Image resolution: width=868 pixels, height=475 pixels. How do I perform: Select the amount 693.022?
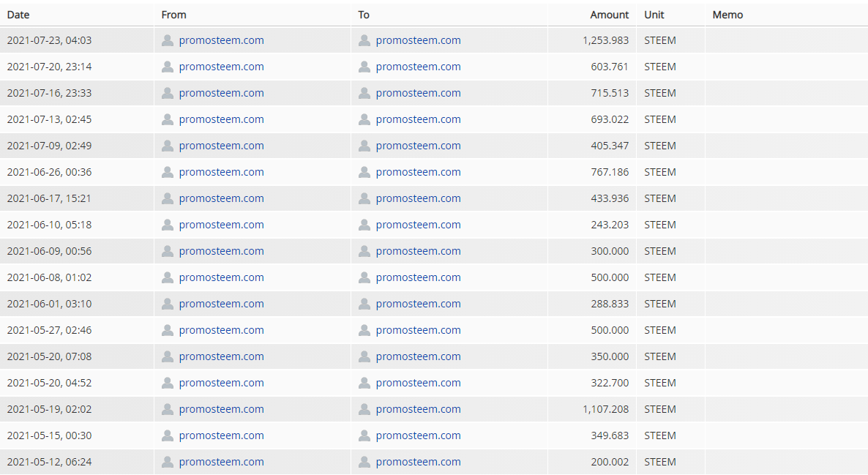[610, 119]
